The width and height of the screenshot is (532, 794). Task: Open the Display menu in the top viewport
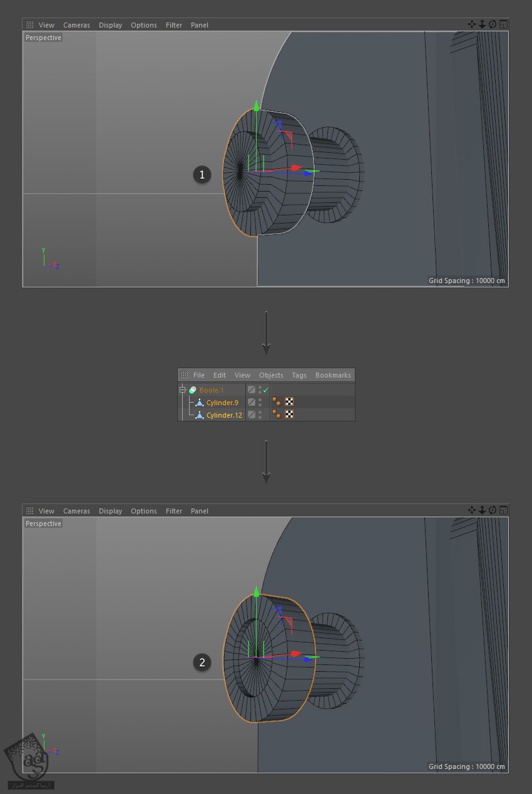pyautogui.click(x=110, y=25)
